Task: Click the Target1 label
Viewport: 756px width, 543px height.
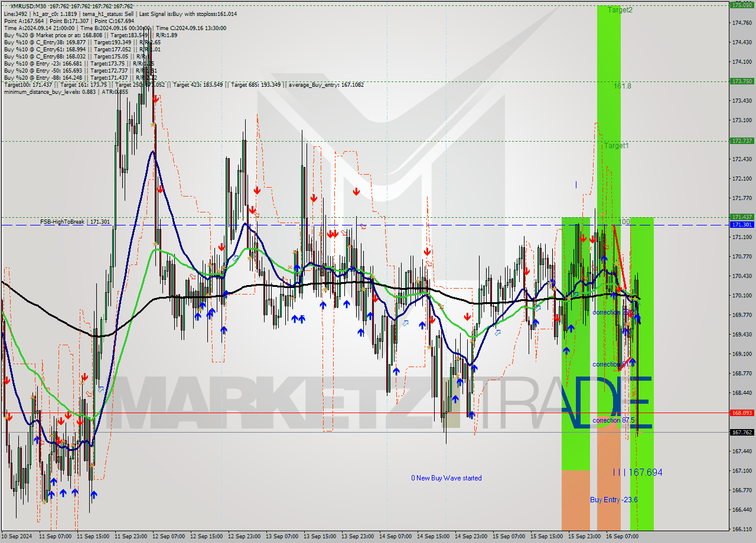Action: click(615, 145)
